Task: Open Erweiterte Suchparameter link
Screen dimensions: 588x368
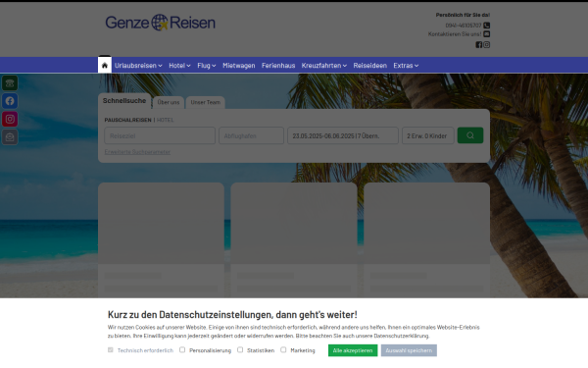Action: click(137, 152)
